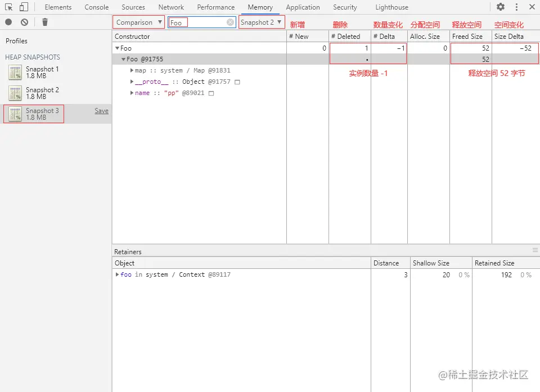Open the Snapshot 2 base snapshot dropdown
Image resolution: width=540 pixels, height=392 pixels.
[x=262, y=22]
